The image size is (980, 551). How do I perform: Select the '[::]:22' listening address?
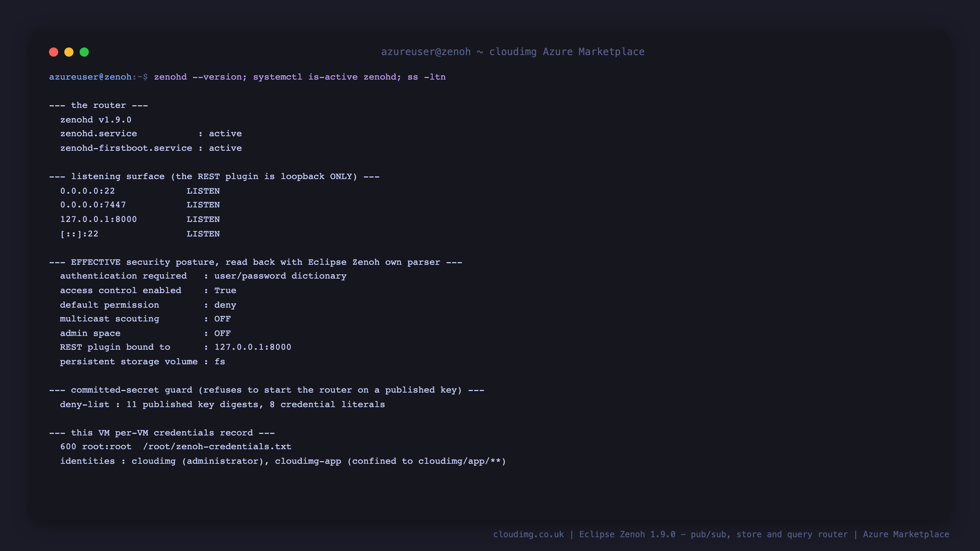tap(79, 234)
